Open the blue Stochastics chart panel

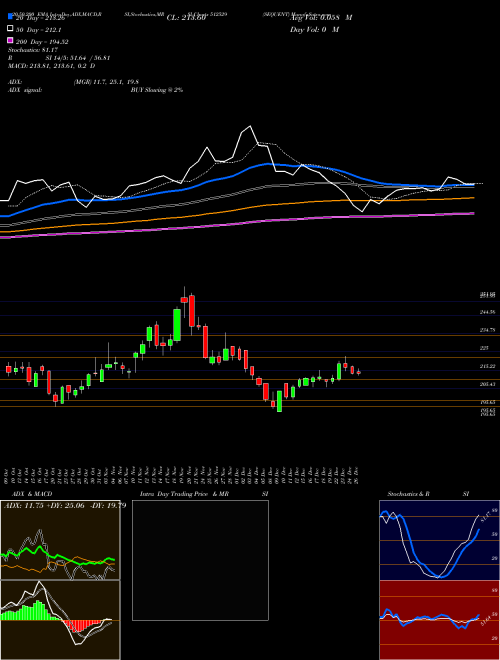point(439,540)
